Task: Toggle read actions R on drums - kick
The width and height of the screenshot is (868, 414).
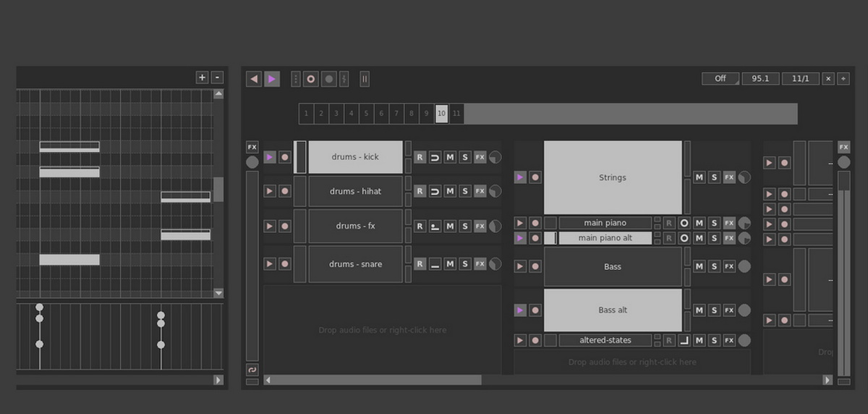Action: coord(420,157)
